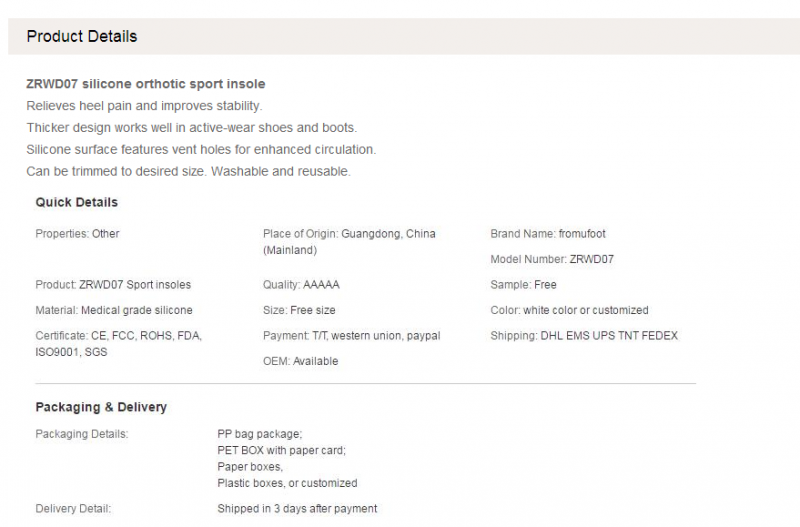This screenshot has width=800, height=527.
Task: Click the Quick Details heading
Action: pos(77,202)
